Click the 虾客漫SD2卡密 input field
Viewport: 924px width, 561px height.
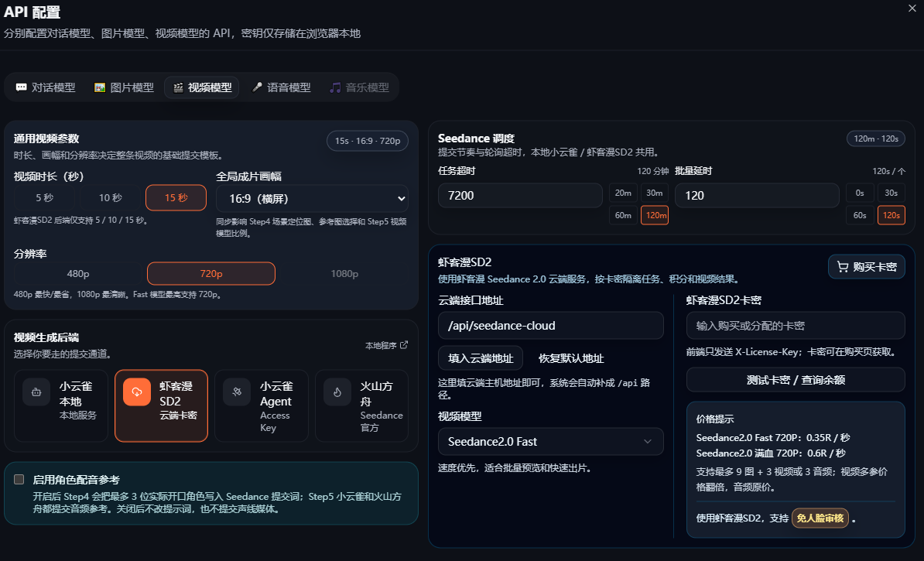(796, 325)
